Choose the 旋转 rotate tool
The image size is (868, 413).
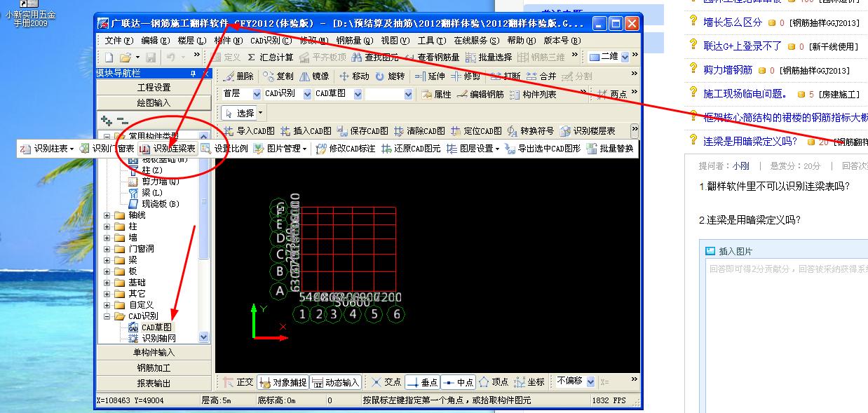[390, 76]
